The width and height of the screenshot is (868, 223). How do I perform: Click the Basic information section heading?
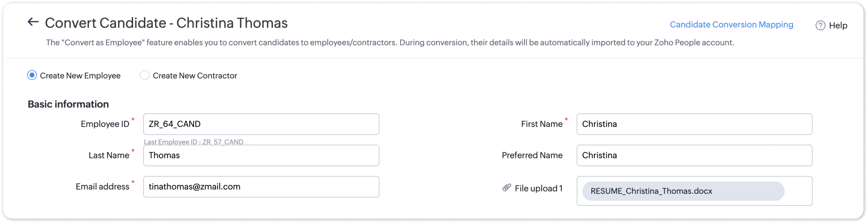(68, 104)
